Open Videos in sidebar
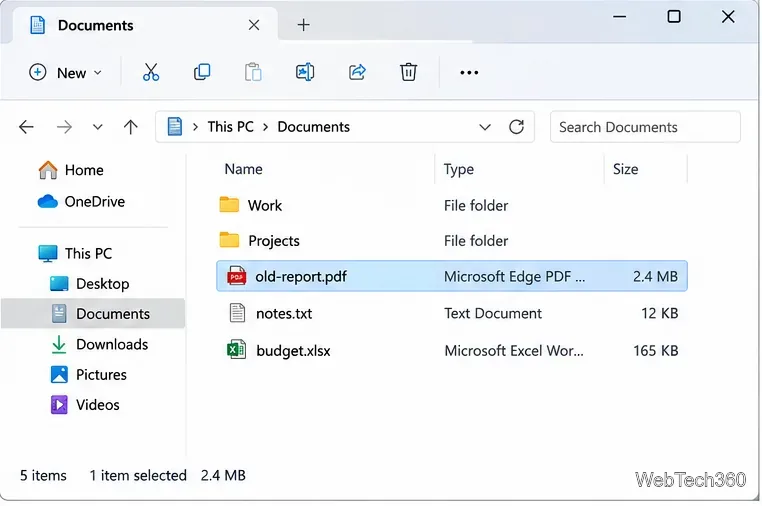 (x=85, y=404)
